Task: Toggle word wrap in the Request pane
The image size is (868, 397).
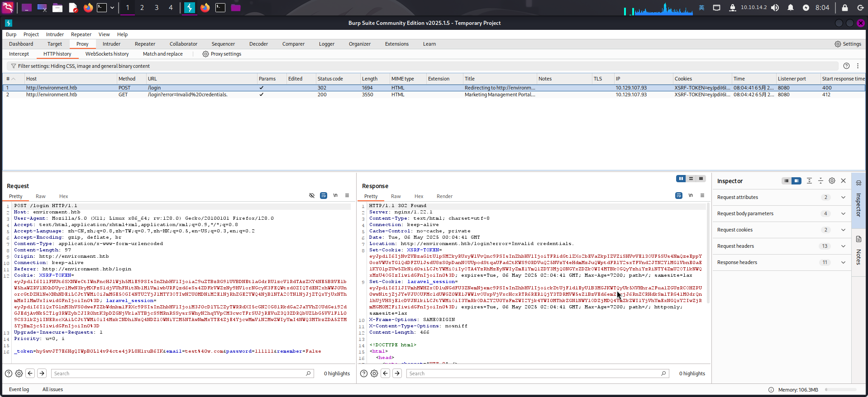Action: coord(324,196)
